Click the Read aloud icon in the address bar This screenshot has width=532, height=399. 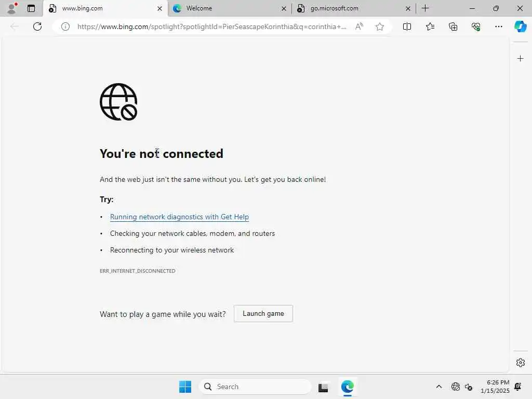359,26
